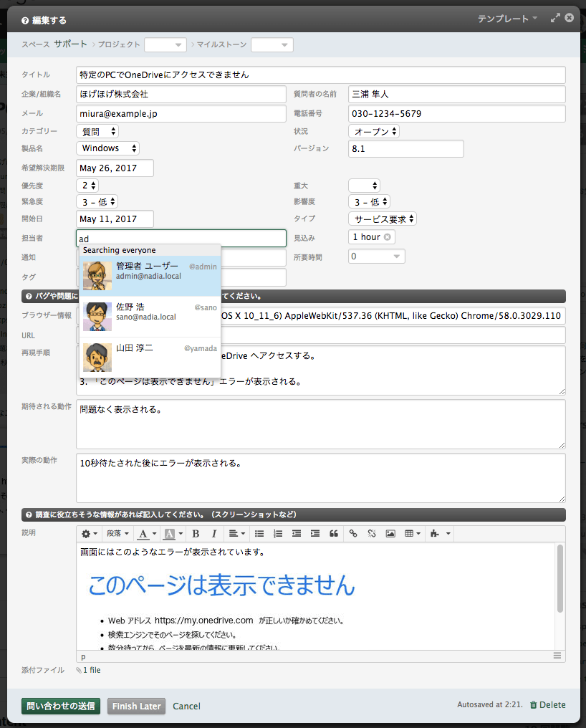Click the Finish Later button

(136, 706)
